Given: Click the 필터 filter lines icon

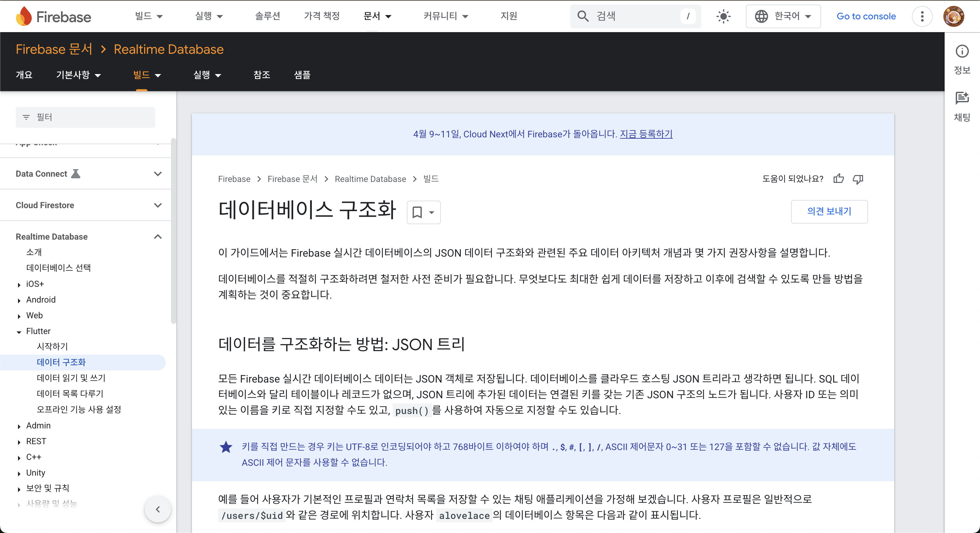Looking at the screenshot, I should (26, 117).
